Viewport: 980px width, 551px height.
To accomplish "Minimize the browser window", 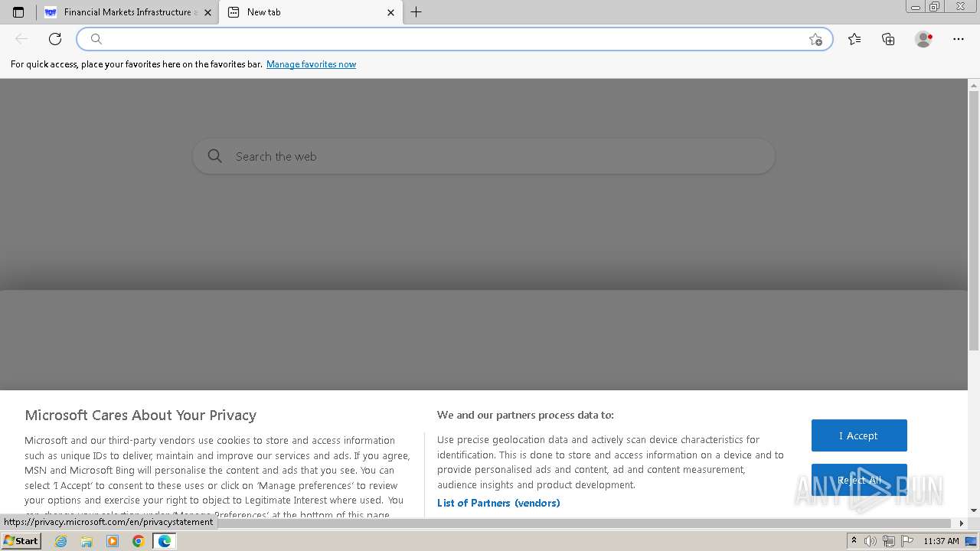I will click(916, 7).
